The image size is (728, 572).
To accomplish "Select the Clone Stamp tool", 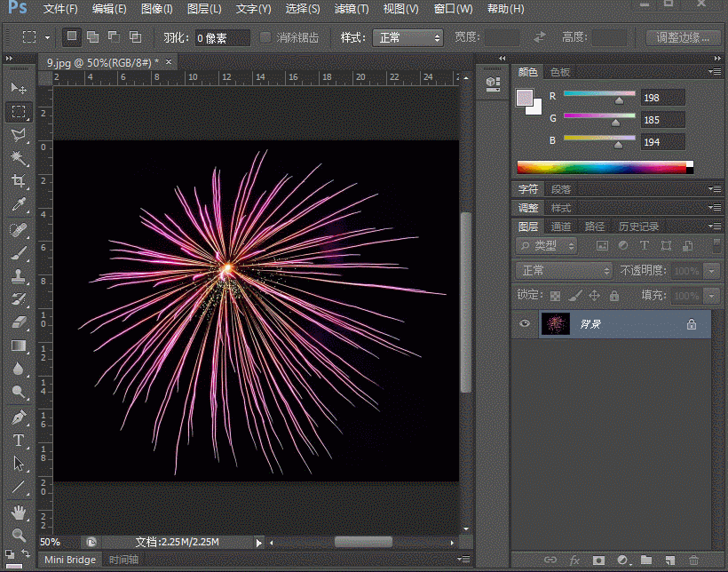I will [x=18, y=276].
